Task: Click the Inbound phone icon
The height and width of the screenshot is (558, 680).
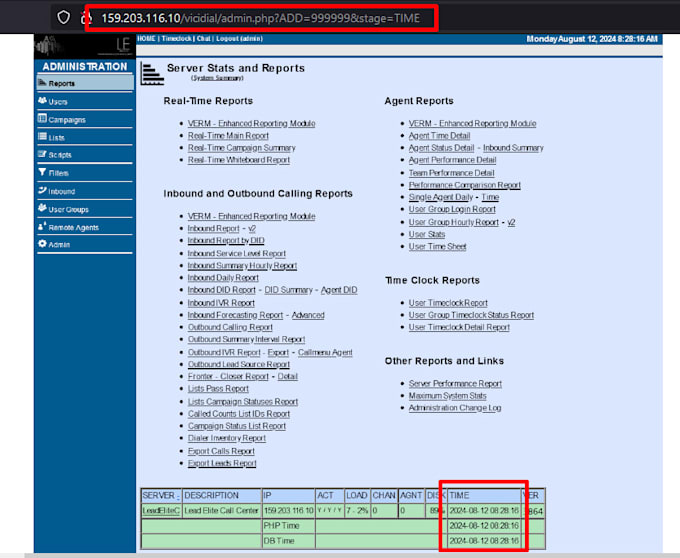Action: click(x=42, y=190)
